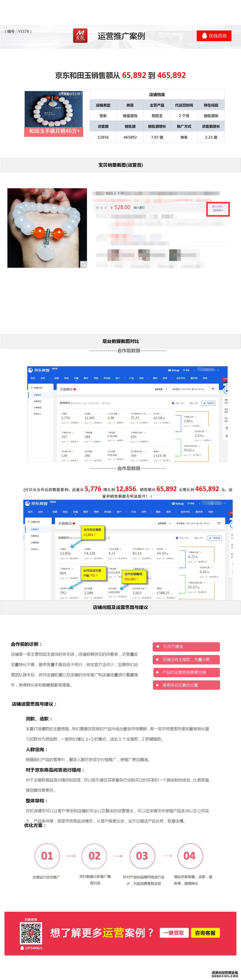
Task: Click the red heart beside 交易概况, 合作后 screenshot
Action: (x=74, y=524)
